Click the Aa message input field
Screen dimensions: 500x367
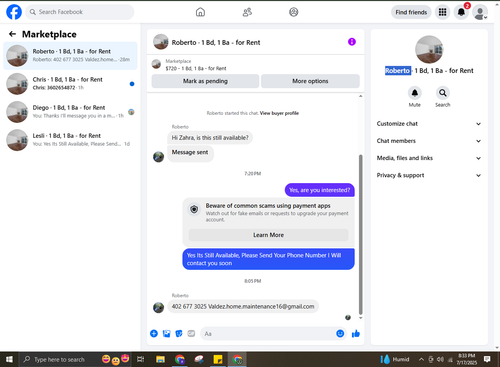(x=267, y=334)
